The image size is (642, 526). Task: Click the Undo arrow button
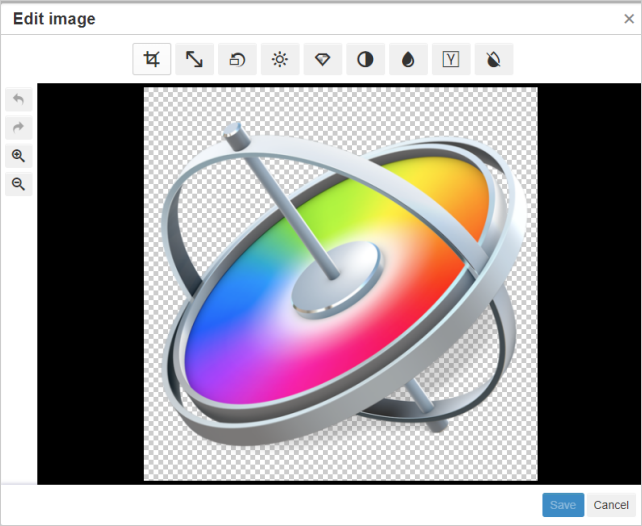pos(18,99)
